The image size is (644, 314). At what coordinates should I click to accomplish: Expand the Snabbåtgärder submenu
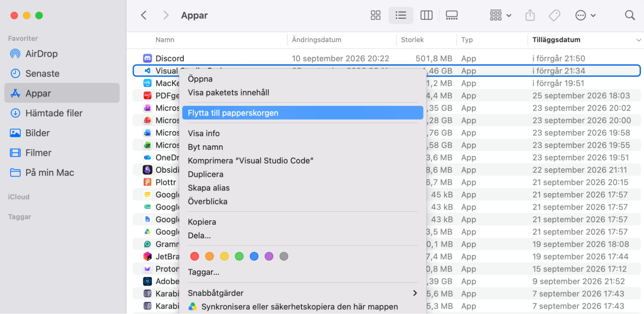click(303, 293)
